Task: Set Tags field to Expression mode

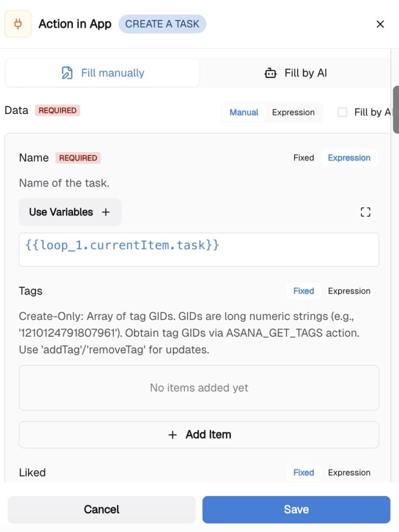Action: [x=349, y=291]
